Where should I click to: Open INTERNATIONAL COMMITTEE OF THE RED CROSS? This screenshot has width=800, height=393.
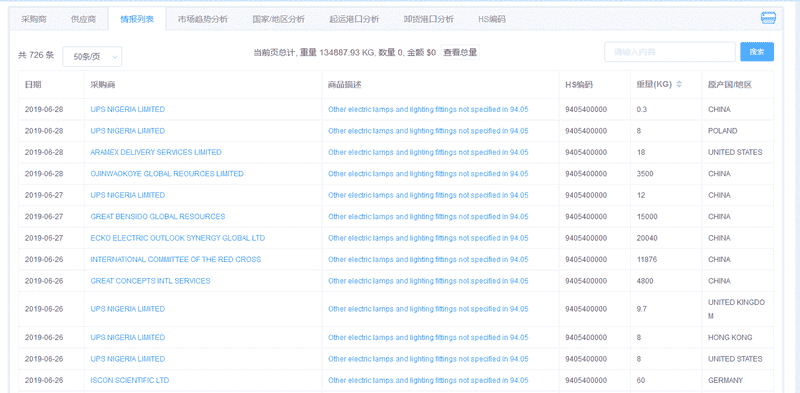click(176, 259)
